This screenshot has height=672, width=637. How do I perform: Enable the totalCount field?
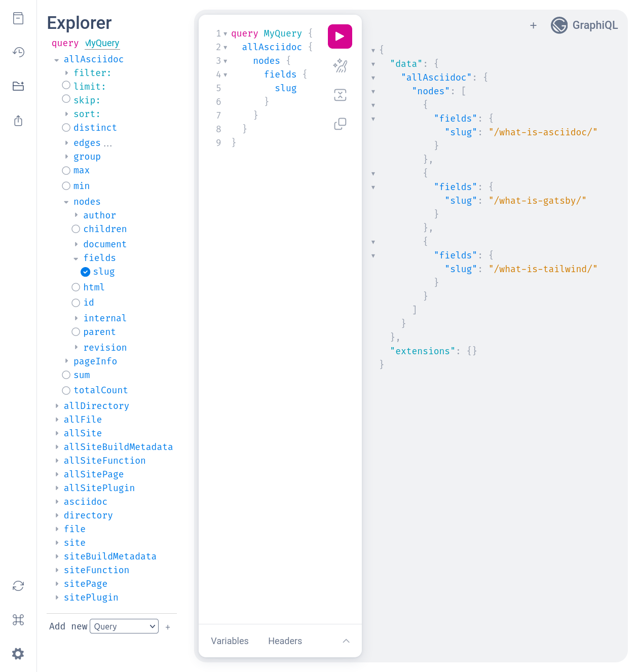(66, 390)
